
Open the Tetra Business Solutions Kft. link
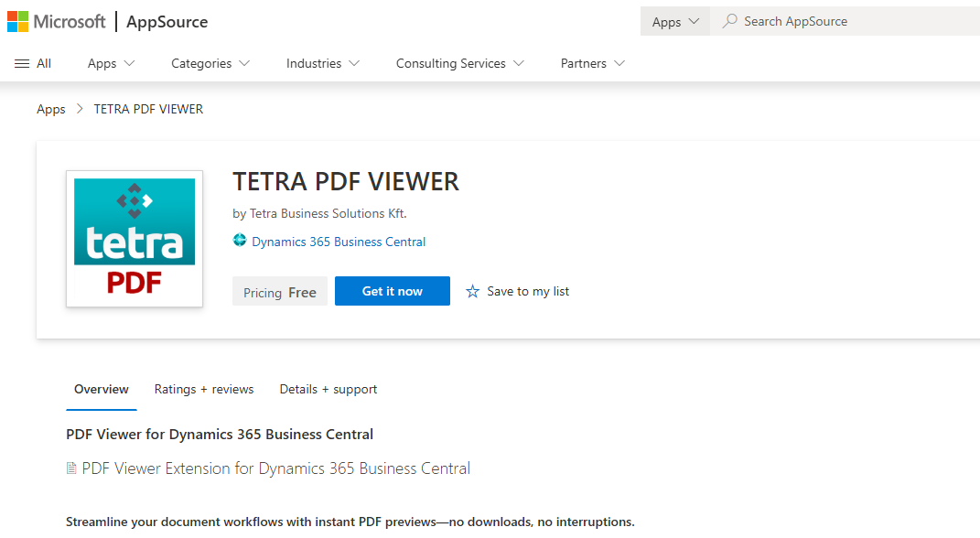pyautogui.click(x=328, y=212)
